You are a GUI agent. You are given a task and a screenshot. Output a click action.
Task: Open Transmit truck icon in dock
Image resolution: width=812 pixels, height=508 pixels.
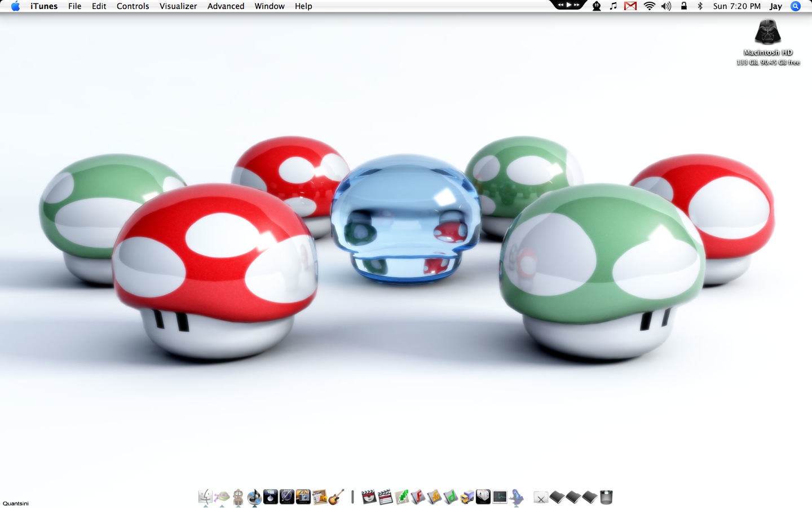pos(467,497)
